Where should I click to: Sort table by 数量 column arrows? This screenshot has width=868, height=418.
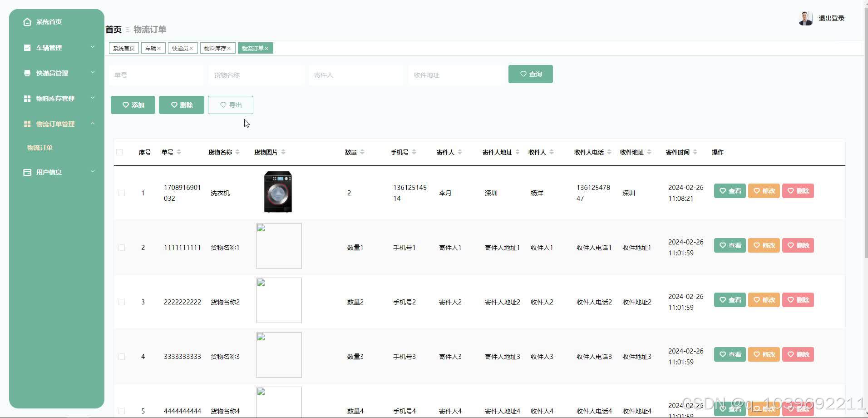362,152
